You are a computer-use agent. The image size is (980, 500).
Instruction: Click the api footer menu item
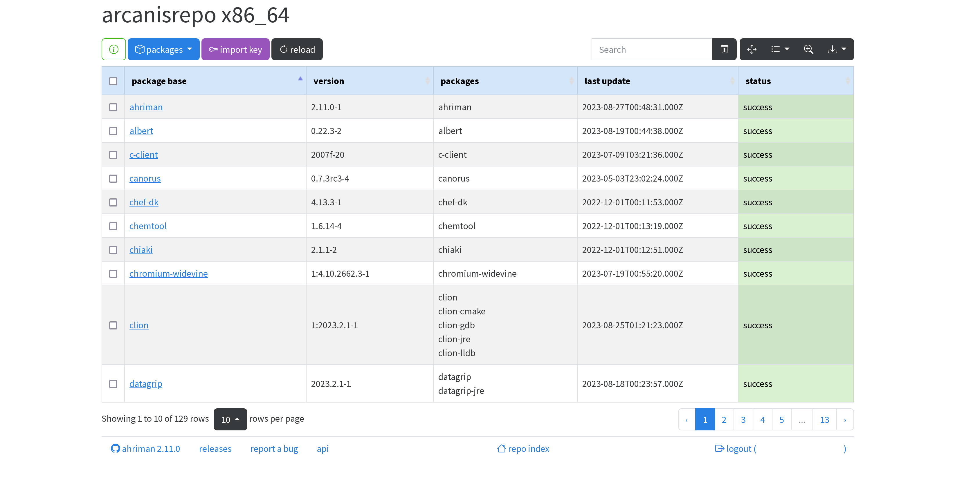pyautogui.click(x=322, y=449)
